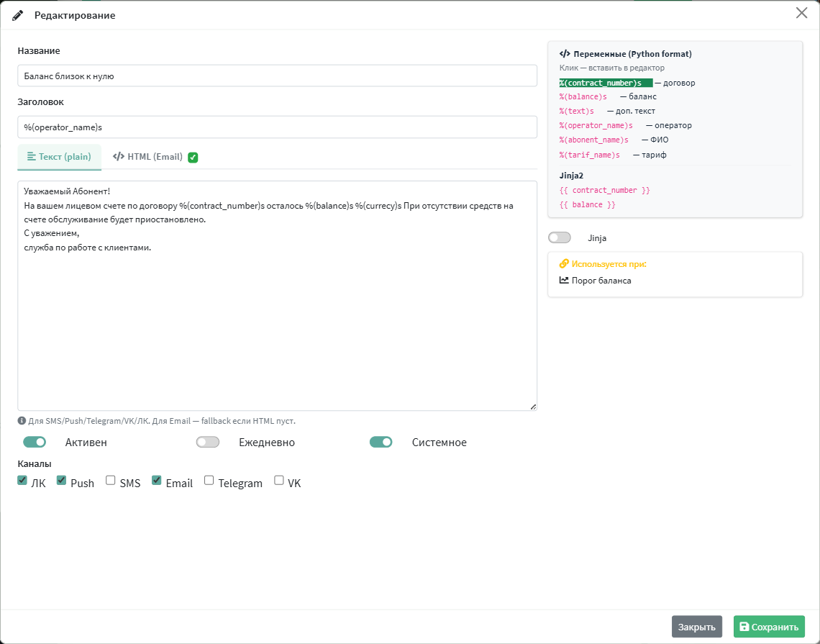Click the pencil edit icon in header
This screenshot has width=820, height=644.
coord(18,15)
